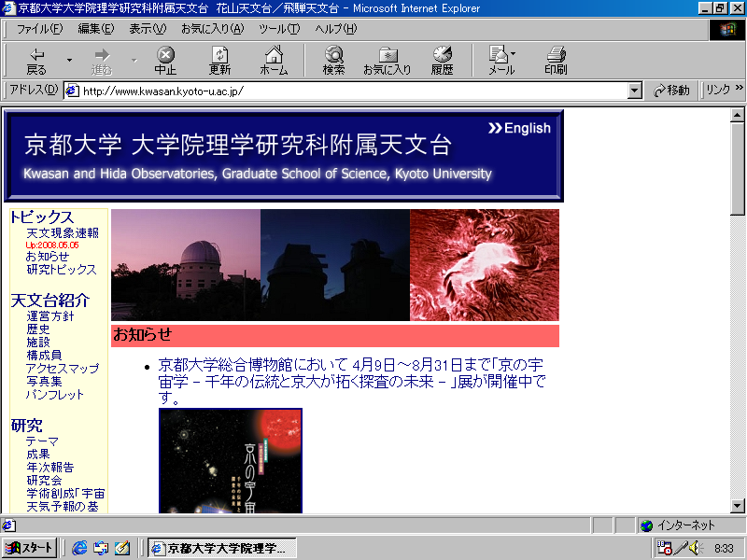Stop loading with the 中止 button
The height and width of the screenshot is (560, 747).
[165, 61]
